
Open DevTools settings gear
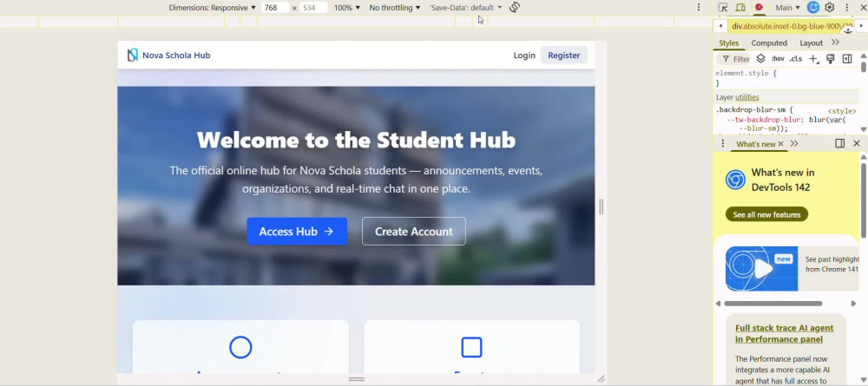click(x=829, y=8)
